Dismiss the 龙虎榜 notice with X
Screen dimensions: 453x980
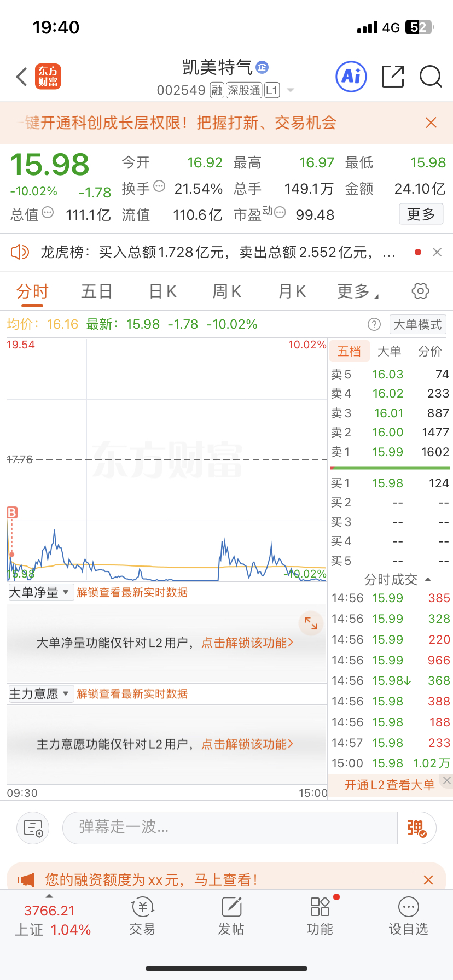coord(437,252)
